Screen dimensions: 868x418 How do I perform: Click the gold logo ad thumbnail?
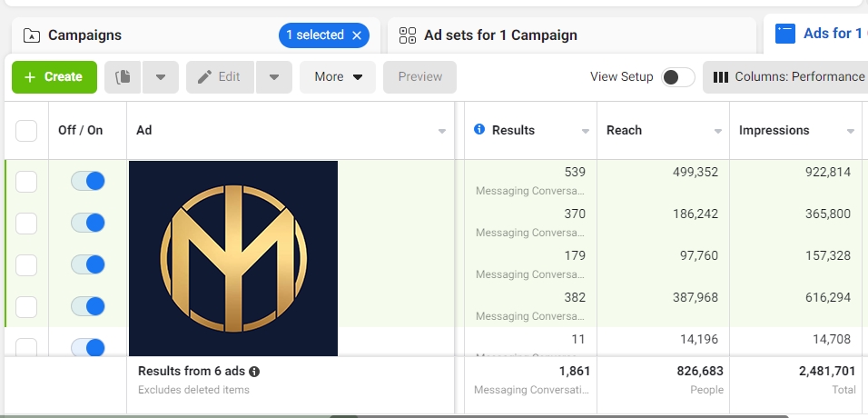[x=233, y=258]
